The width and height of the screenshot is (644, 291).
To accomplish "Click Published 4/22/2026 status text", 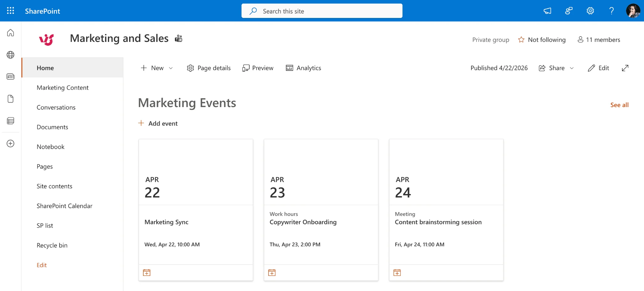I will click(x=499, y=68).
